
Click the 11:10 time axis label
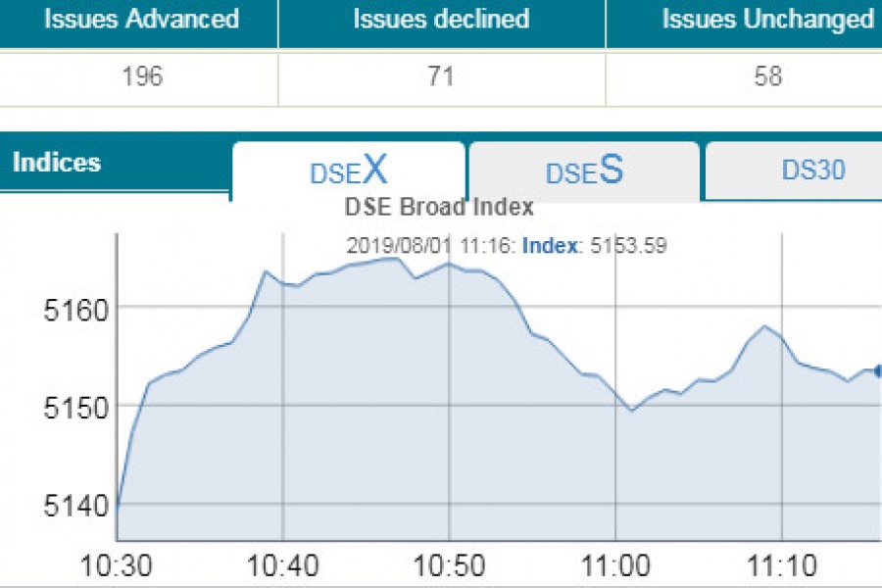point(780,566)
